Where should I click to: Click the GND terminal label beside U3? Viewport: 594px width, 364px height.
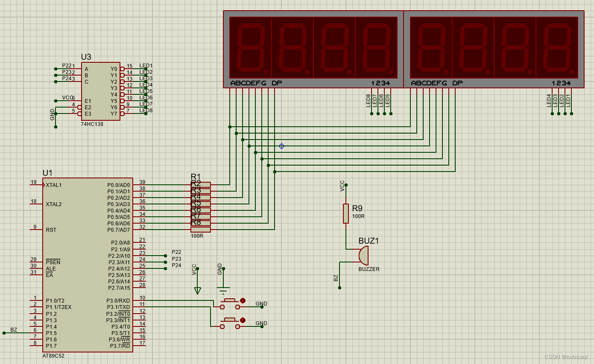pos(53,114)
